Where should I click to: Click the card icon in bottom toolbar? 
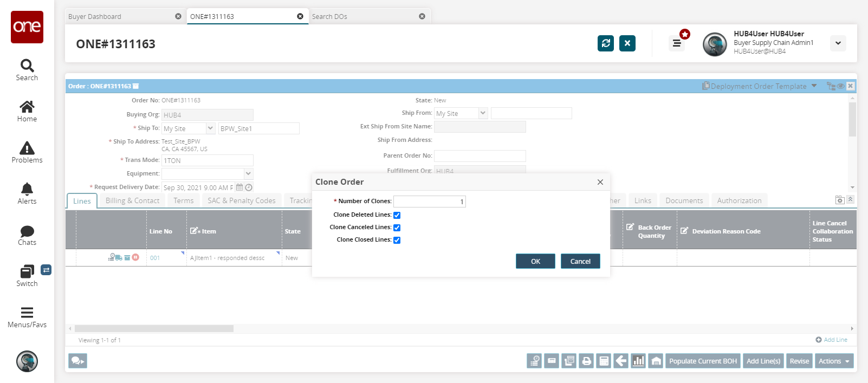pyautogui.click(x=552, y=361)
